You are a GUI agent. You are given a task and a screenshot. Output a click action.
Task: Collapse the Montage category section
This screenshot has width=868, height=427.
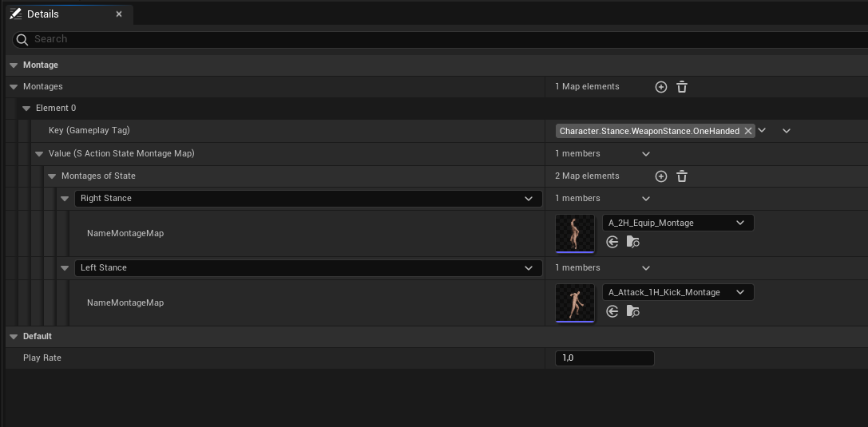pos(13,65)
